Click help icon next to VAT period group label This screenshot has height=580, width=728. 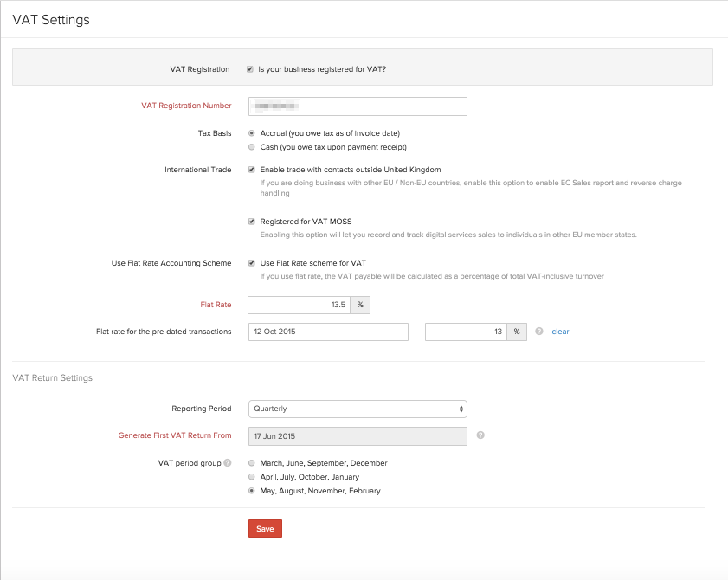click(x=228, y=463)
